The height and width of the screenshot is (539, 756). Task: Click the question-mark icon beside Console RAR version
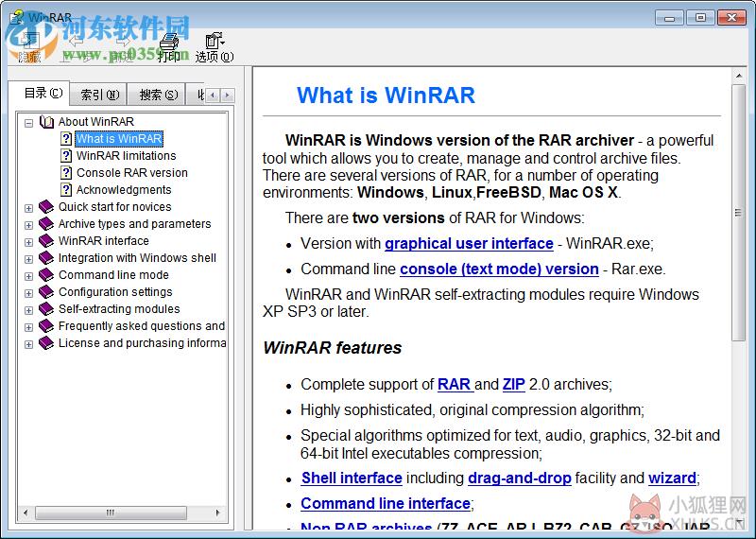tap(66, 172)
